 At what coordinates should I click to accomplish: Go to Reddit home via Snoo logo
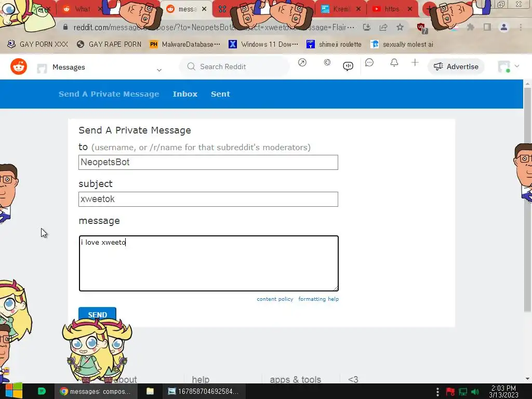(x=19, y=66)
